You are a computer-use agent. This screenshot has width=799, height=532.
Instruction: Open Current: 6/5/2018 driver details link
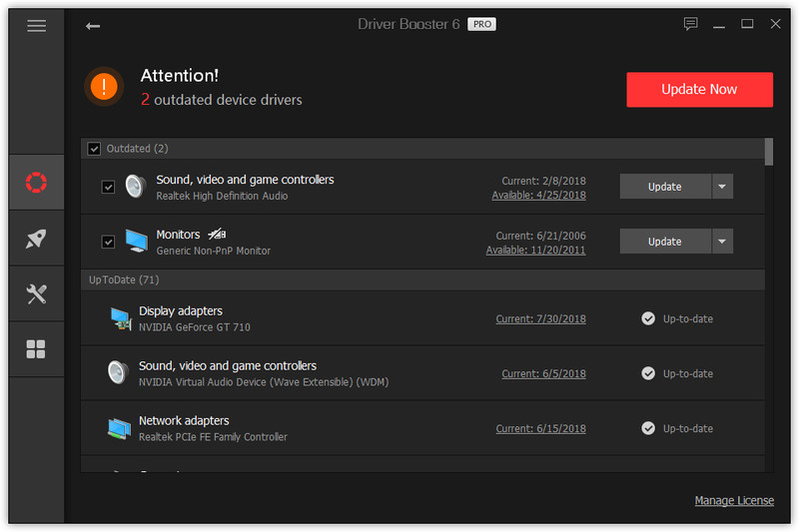(x=543, y=373)
